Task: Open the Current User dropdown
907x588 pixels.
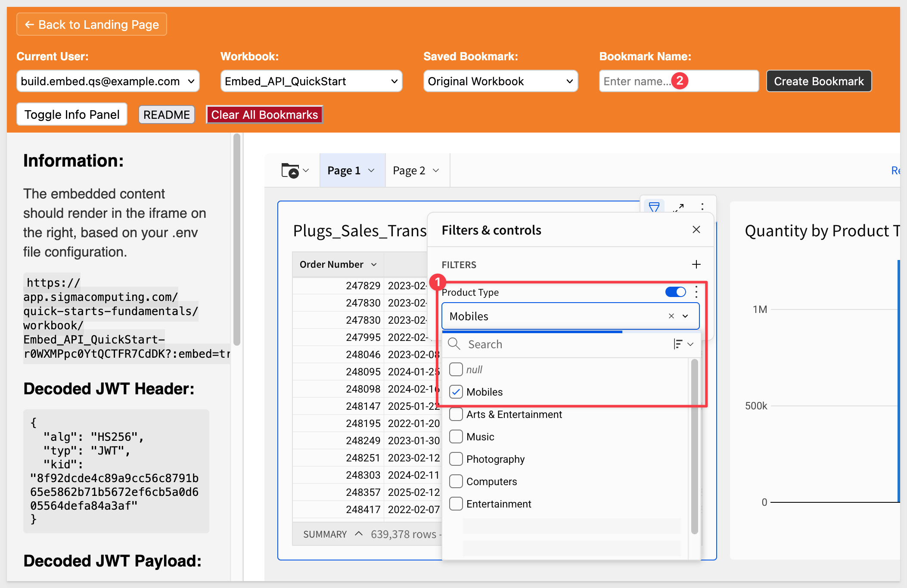Action: [108, 81]
